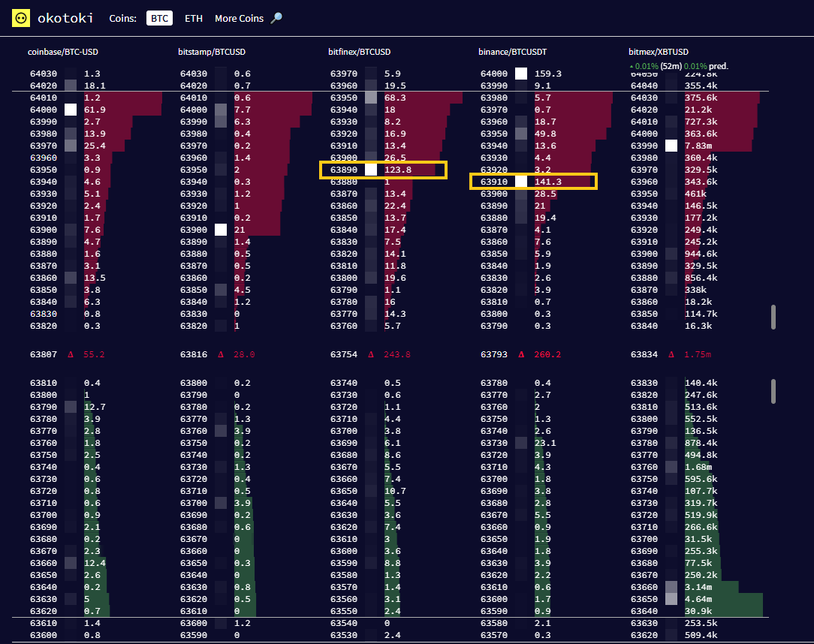
Task: Click the okotoki brand name
Action: tap(65, 18)
